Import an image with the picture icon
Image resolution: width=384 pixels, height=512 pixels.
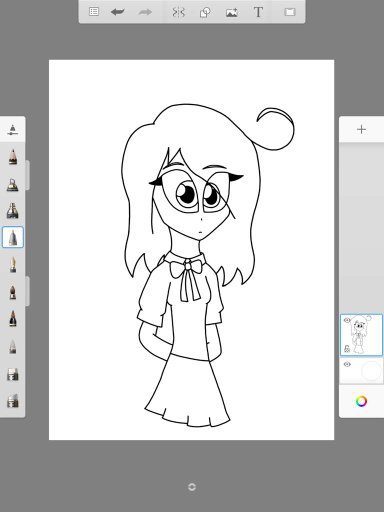pos(232,13)
